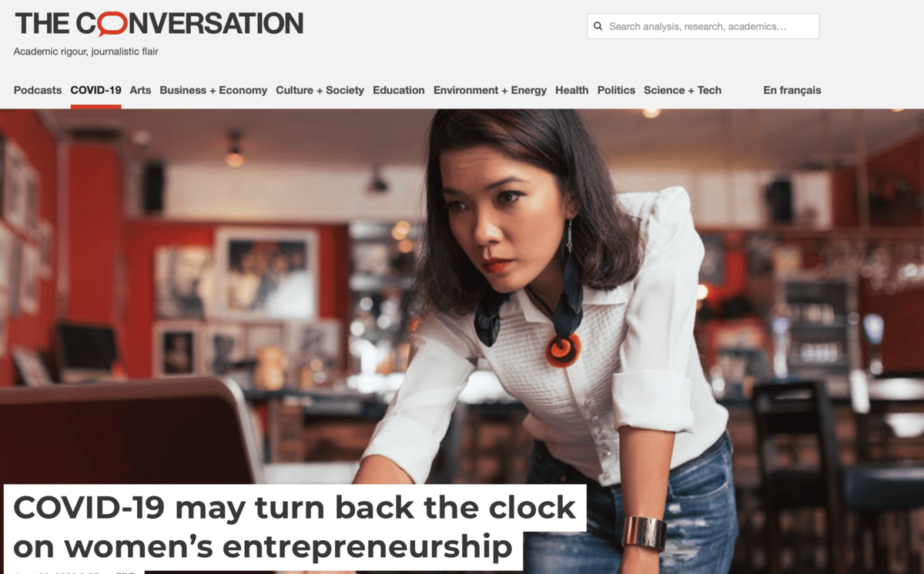Screen dimensions: 924x574
Task: Click the 'Academic rigour, journalistic flair' tagline
Action: click(x=86, y=52)
